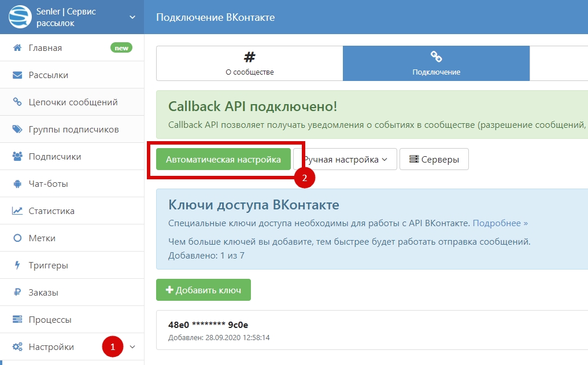This screenshot has width=588, height=365.
Task: Select the Подключение tab
Action: click(x=436, y=64)
